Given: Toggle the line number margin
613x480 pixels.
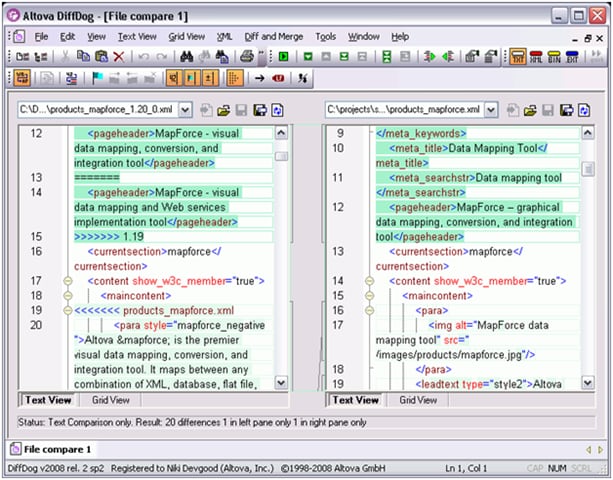Looking at the screenshot, I should tap(174, 78).
